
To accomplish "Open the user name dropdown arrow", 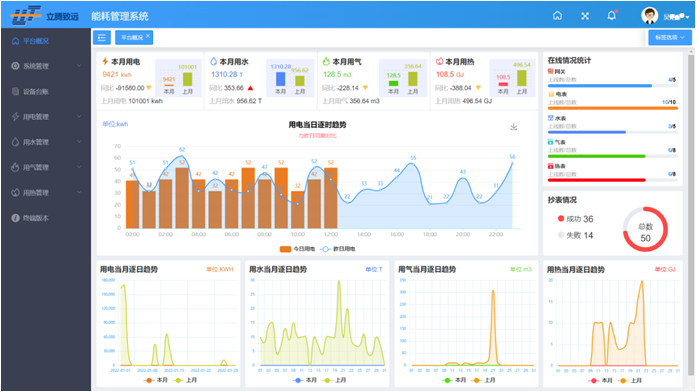I will pyautogui.click(x=687, y=17).
